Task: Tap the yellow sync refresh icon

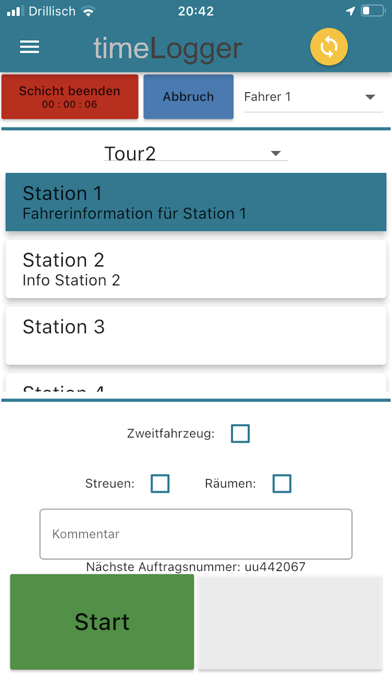Action: [329, 47]
